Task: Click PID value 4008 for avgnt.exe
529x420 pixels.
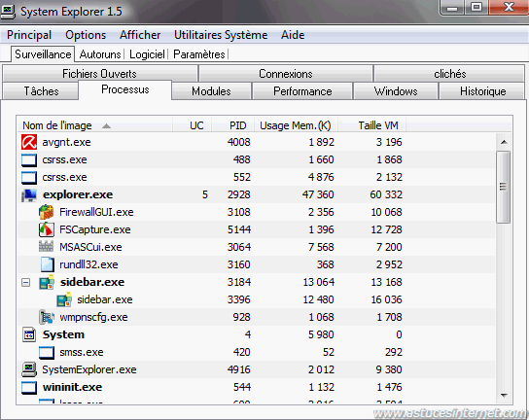Action: tap(239, 142)
